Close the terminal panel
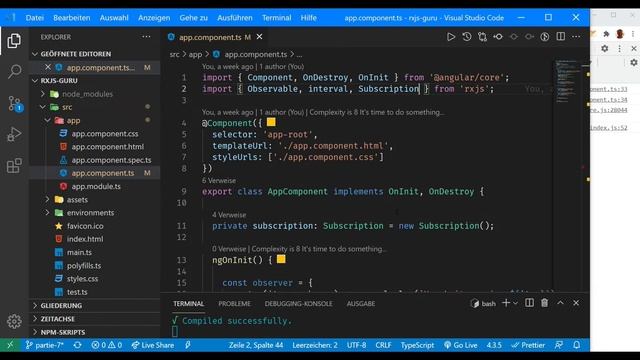The width and height of the screenshot is (640, 360). pyautogui.click(x=576, y=303)
